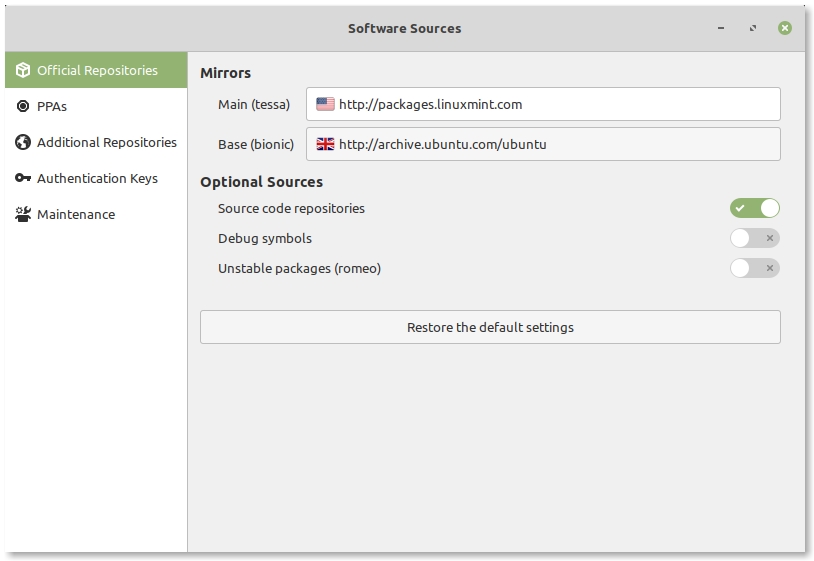
Task: Click the Additional Repositories globe icon
Action: 23,142
